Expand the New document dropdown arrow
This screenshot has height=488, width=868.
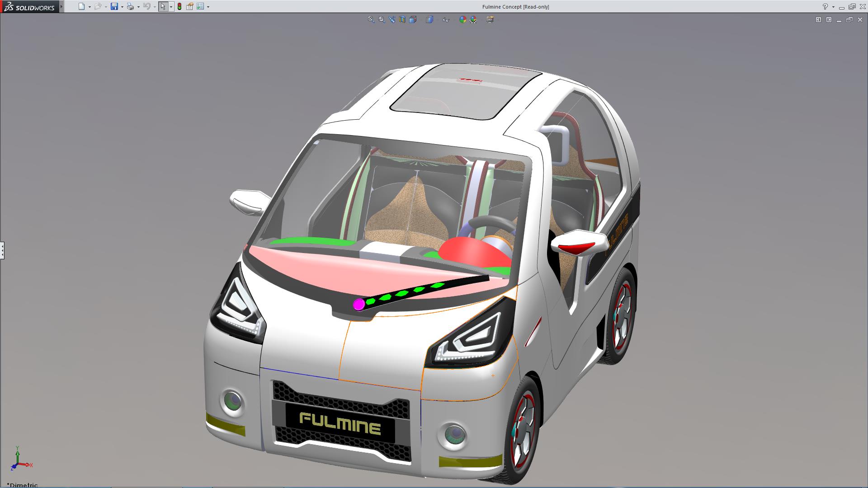tap(90, 7)
